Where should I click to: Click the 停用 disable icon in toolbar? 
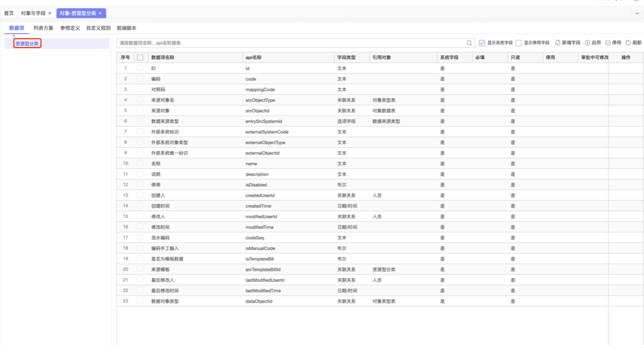click(608, 43)
